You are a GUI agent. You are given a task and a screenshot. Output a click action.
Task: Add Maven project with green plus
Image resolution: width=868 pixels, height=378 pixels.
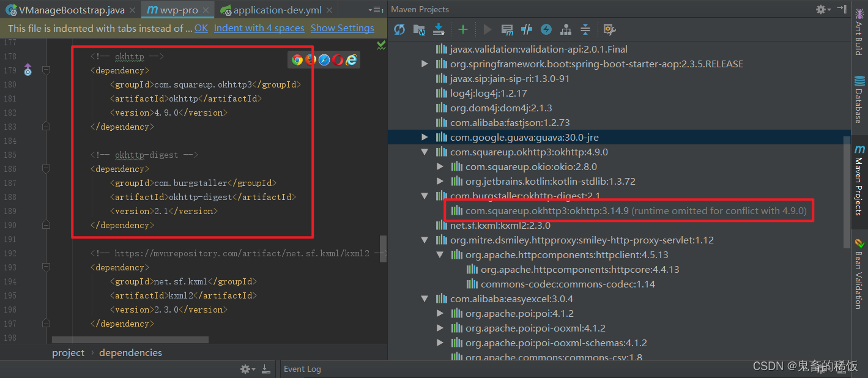pyautogui.click(x=462, y=29)
